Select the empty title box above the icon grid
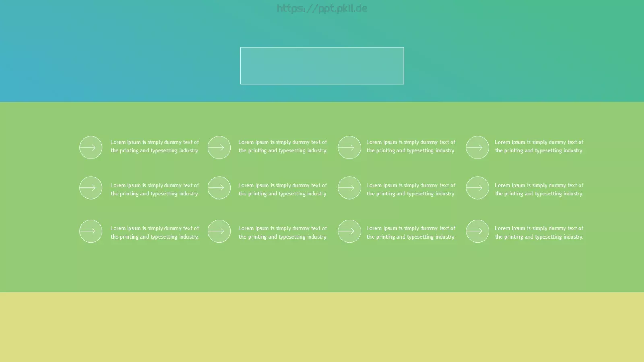The image size is (644, 362). tap(322, 66)
